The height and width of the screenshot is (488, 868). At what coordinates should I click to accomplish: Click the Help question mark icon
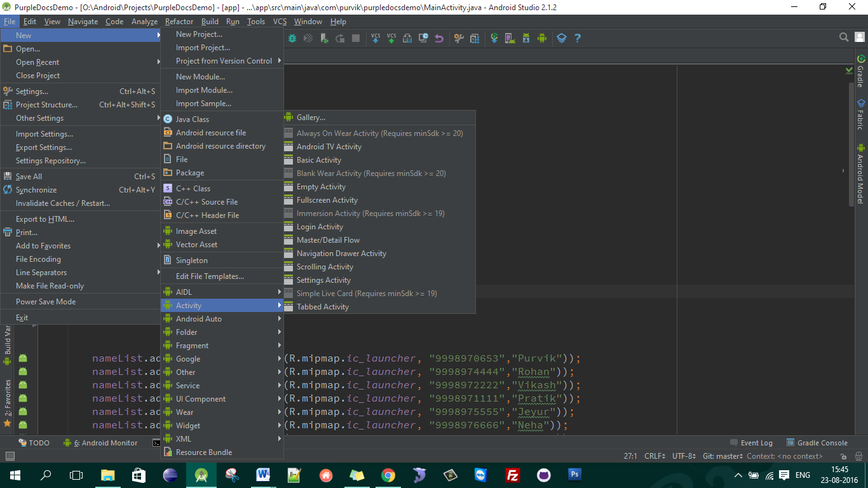coord(578,38)
